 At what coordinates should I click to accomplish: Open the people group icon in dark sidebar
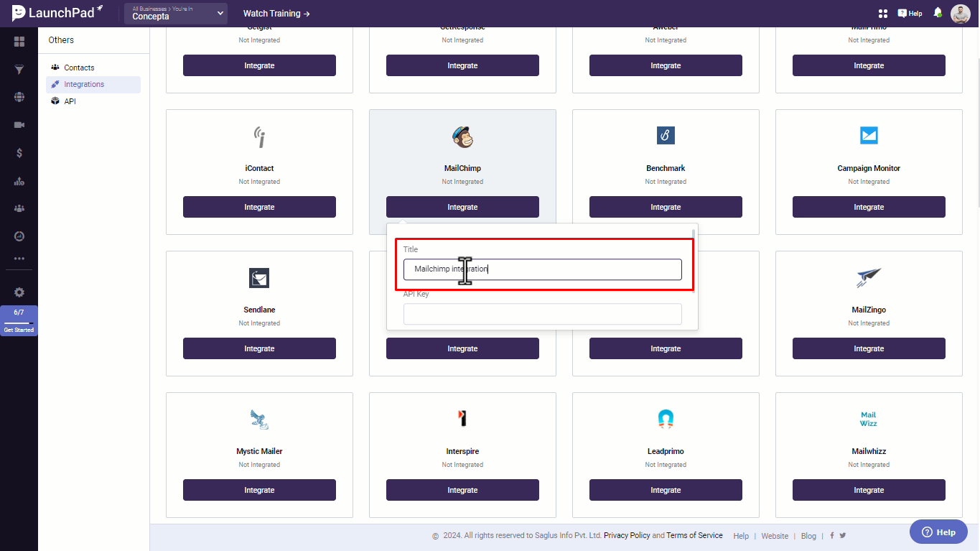(x=19, y=208)
